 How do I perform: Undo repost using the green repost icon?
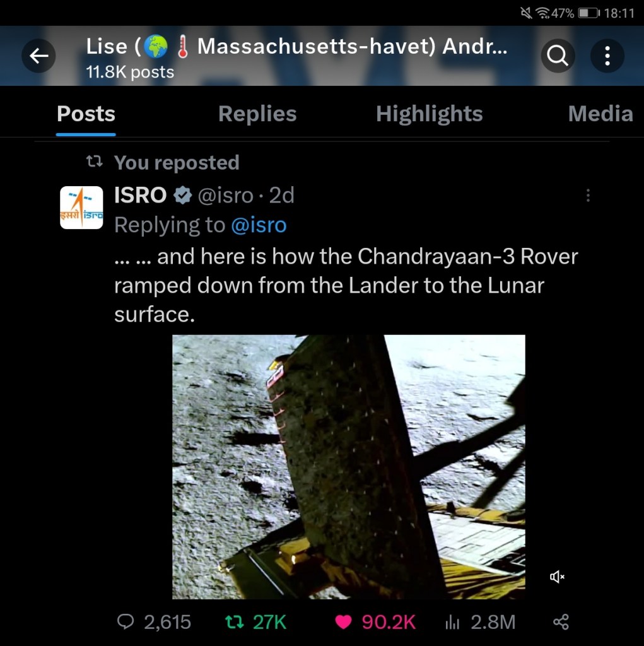pyautogui.click(x=235, y=621)
